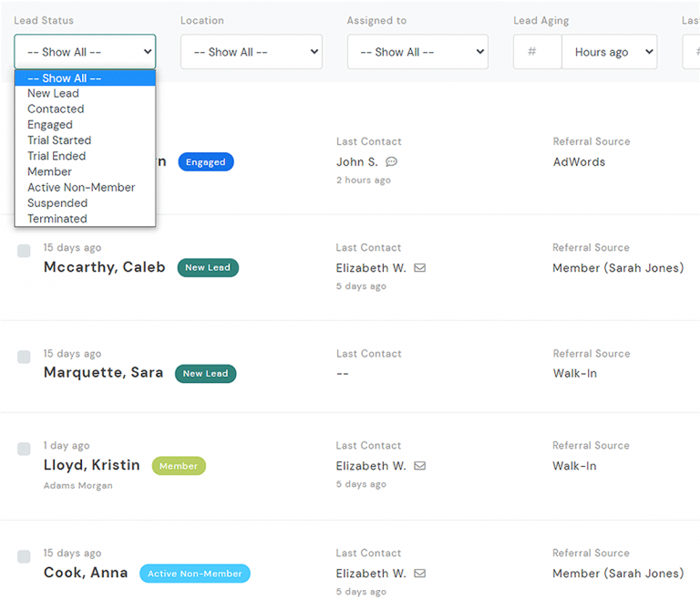
Task: Click envelope icon in Lloyd, Kristin row
Action: (420, 466)
